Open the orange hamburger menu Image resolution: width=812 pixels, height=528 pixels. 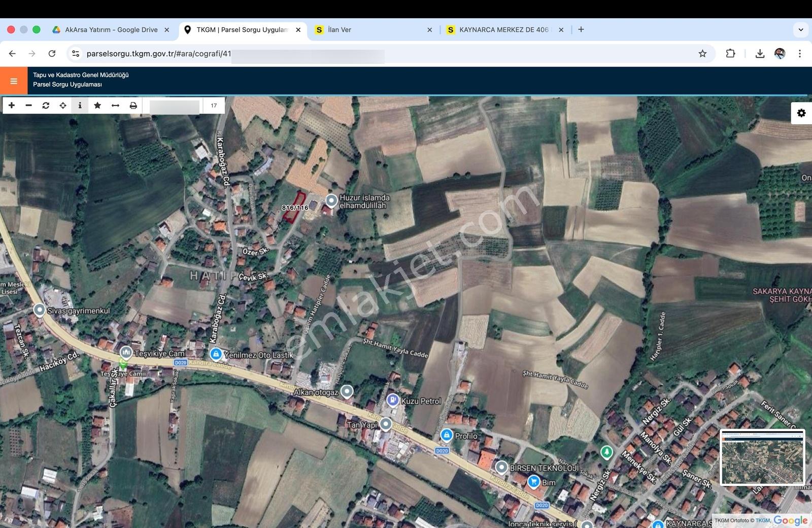[x=14, y=81]
